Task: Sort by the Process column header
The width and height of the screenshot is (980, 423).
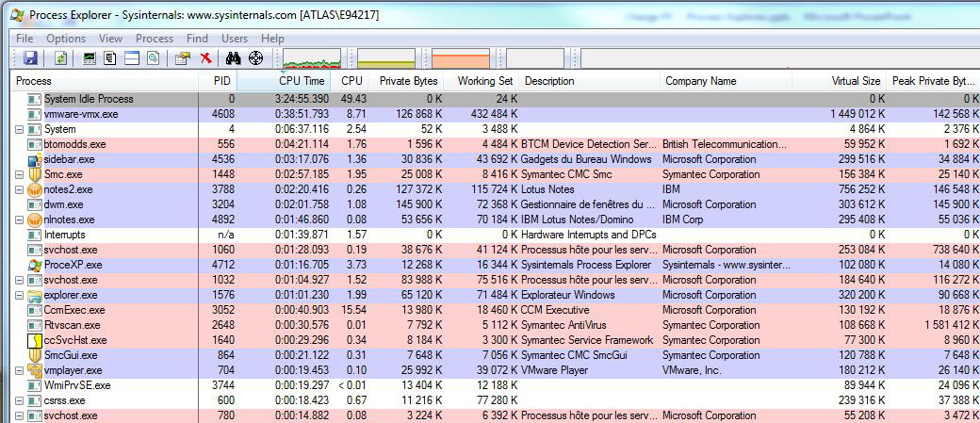Action: click(x=105, y=81)
